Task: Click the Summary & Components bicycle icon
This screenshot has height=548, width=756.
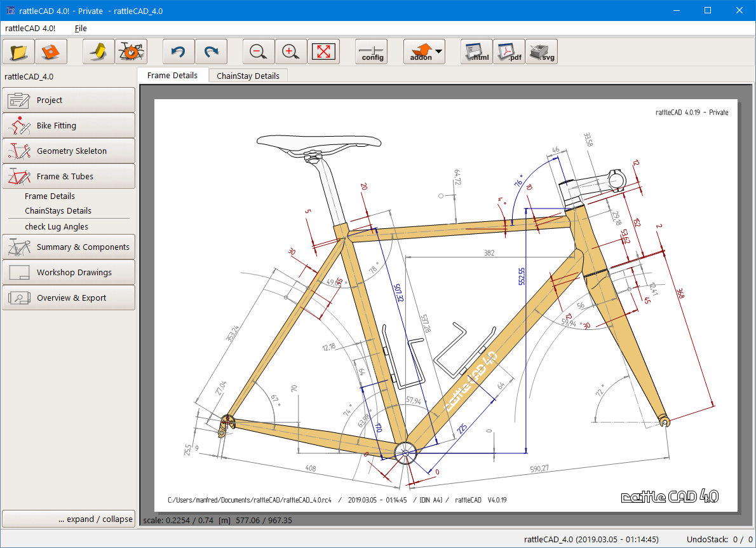Action: (19, 247)
